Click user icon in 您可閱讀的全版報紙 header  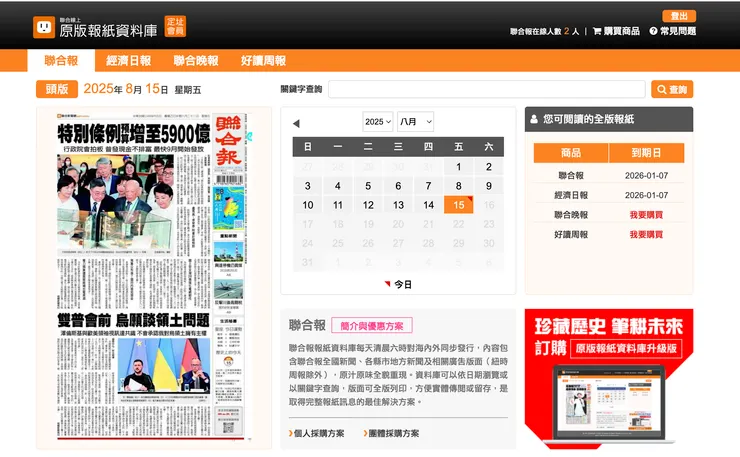coord(534,119)
